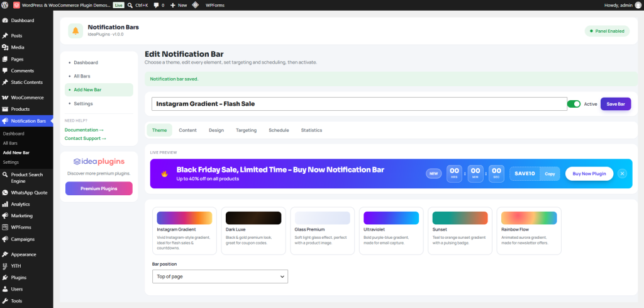Click the fire icon in live preview

(164, 174)
